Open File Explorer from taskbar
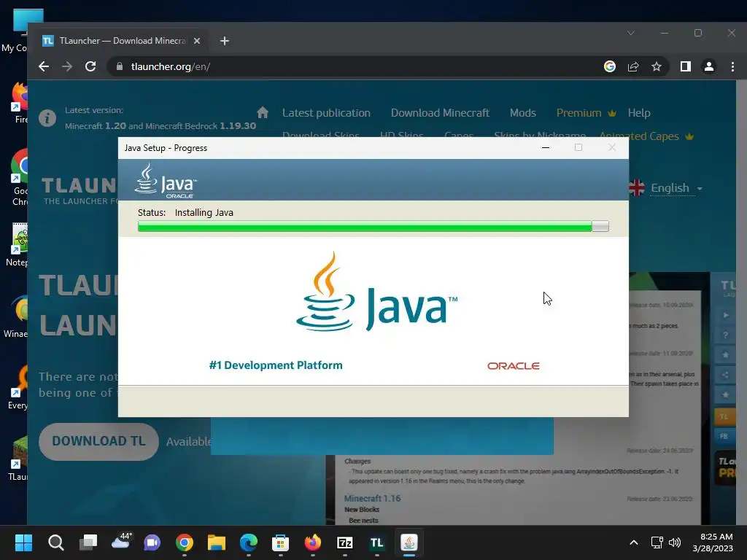This screenshot has width=747, height=560. tap(216, 542)
